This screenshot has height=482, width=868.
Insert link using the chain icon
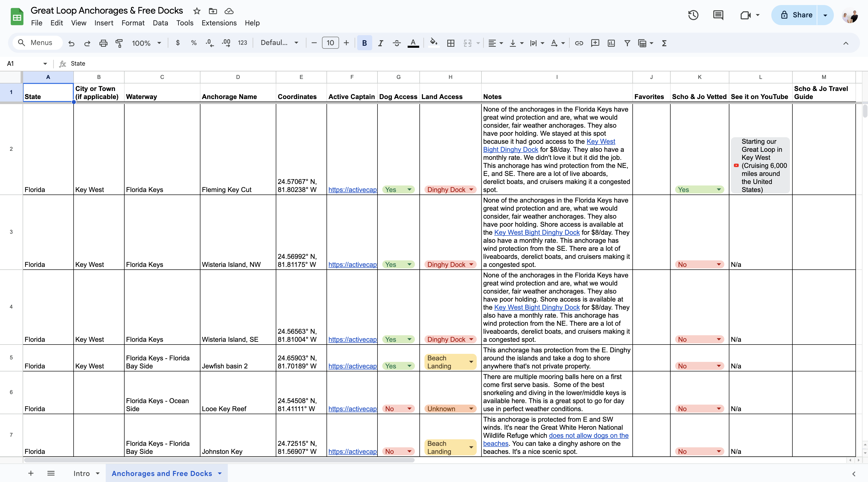(579, 43)
